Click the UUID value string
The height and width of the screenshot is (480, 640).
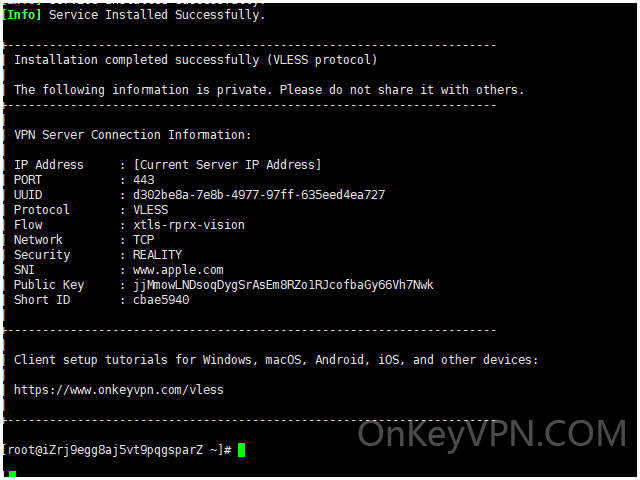click(x=259, y=195)
